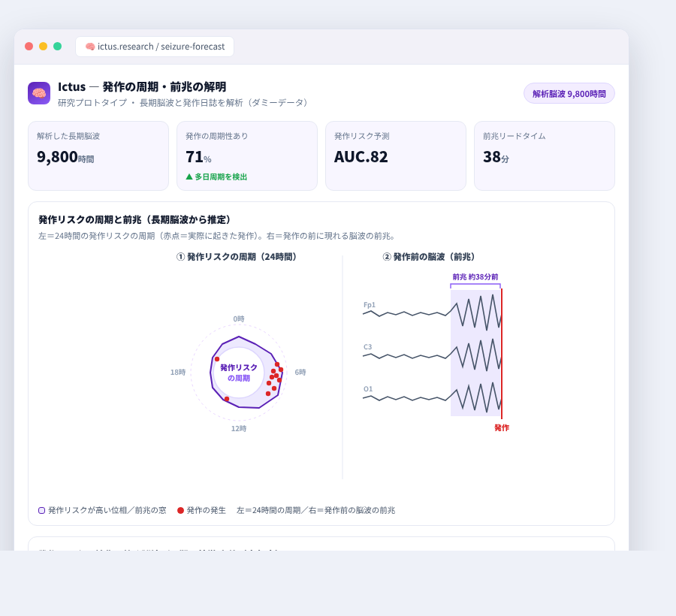Click subtitle 研究プロトタイプ・長期脳波と発作日誌を解析
The image size is (676, 616).
click(183, 103)
